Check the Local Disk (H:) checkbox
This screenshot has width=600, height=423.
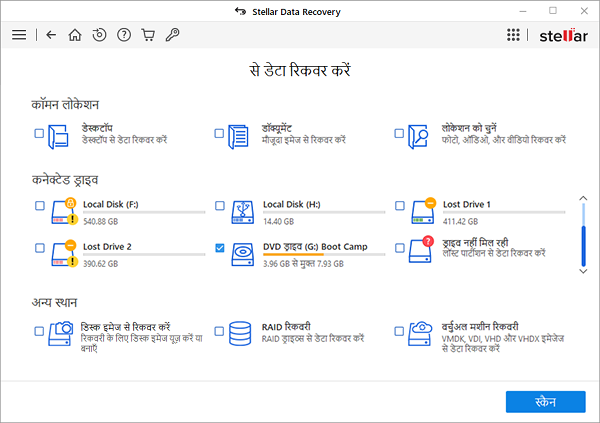click(220, 206)
